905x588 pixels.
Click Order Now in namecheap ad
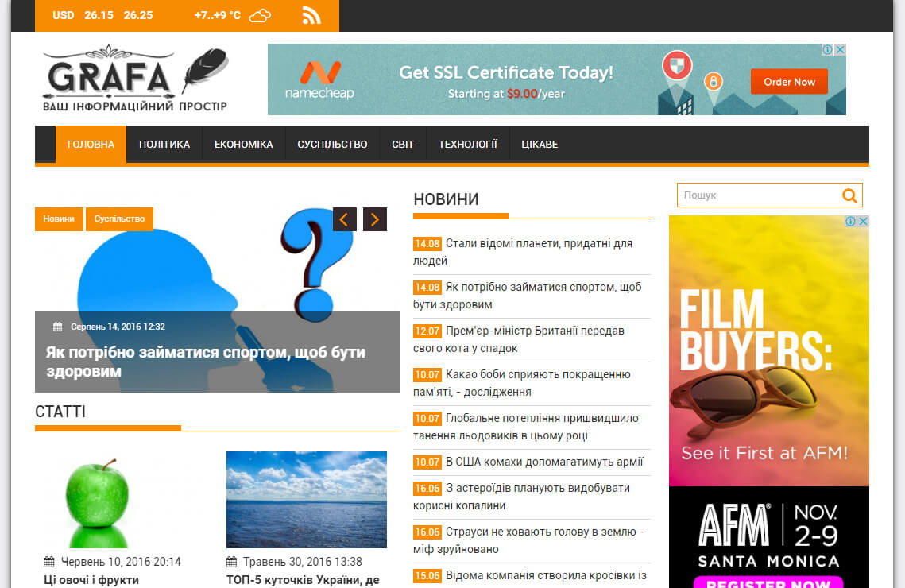click(789, 82)
